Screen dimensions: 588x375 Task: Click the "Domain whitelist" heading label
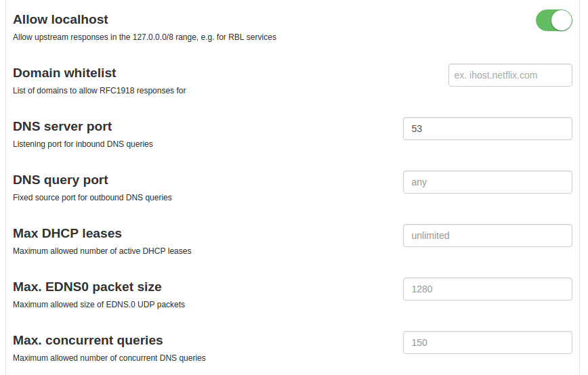coord(64,73)
